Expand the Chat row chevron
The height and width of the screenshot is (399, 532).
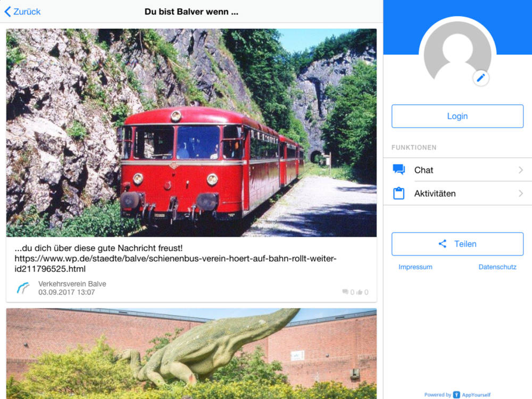(521, 170)
